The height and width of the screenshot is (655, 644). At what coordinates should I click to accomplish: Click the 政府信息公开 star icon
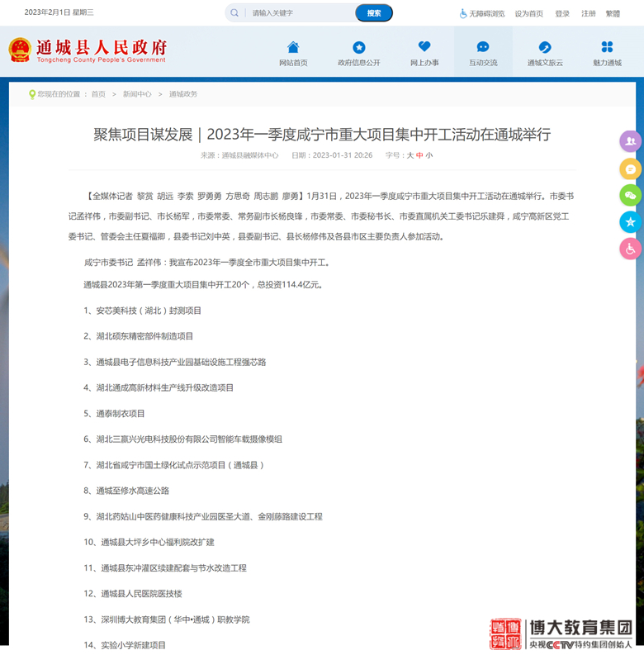(359, 47)
